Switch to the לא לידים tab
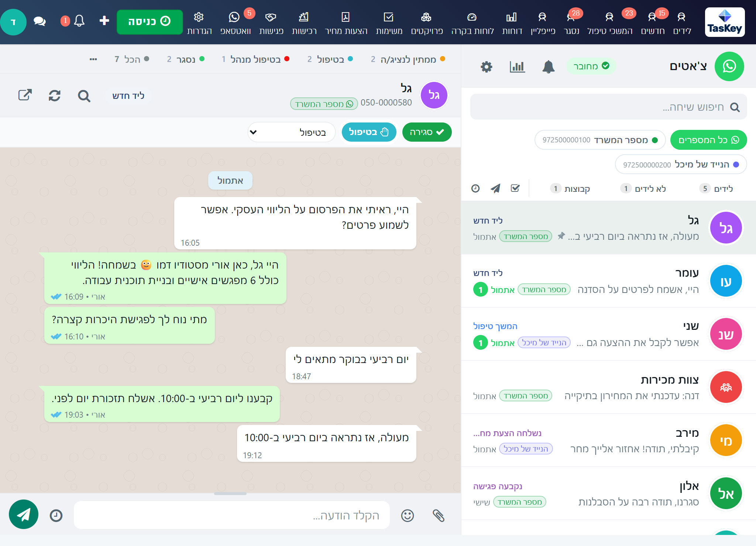 (643, 189)
